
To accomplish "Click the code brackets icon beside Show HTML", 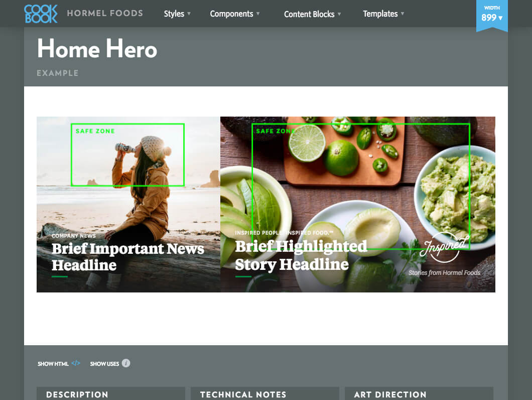I will tap(76, 363).
